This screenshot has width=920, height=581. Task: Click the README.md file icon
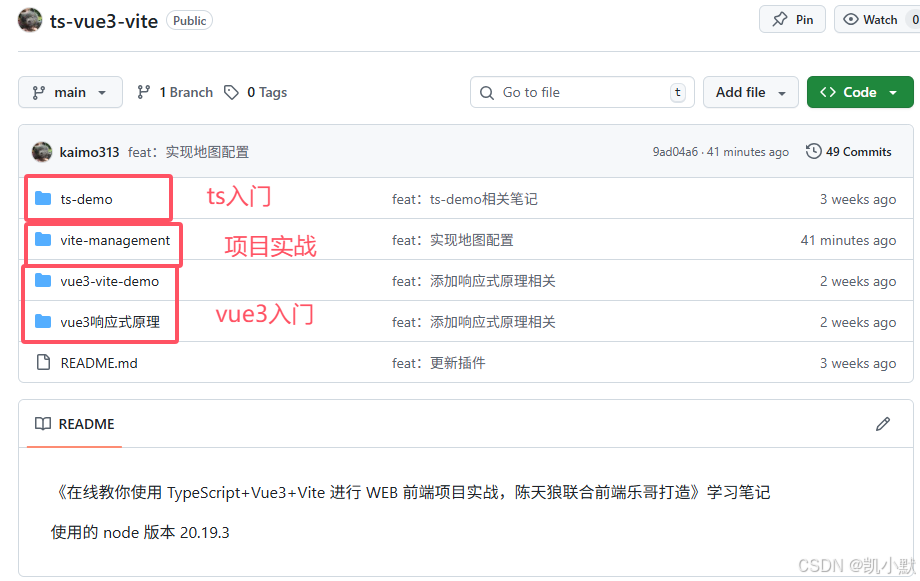pyautogui.click(x=43, y=363)
